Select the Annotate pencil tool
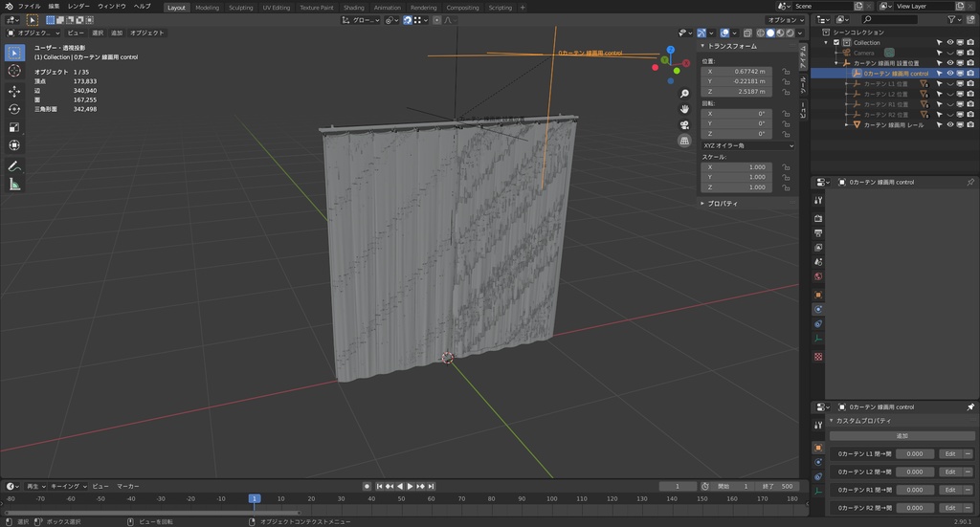980x527 pixels. pyautogui.click(x=14, y=165)
